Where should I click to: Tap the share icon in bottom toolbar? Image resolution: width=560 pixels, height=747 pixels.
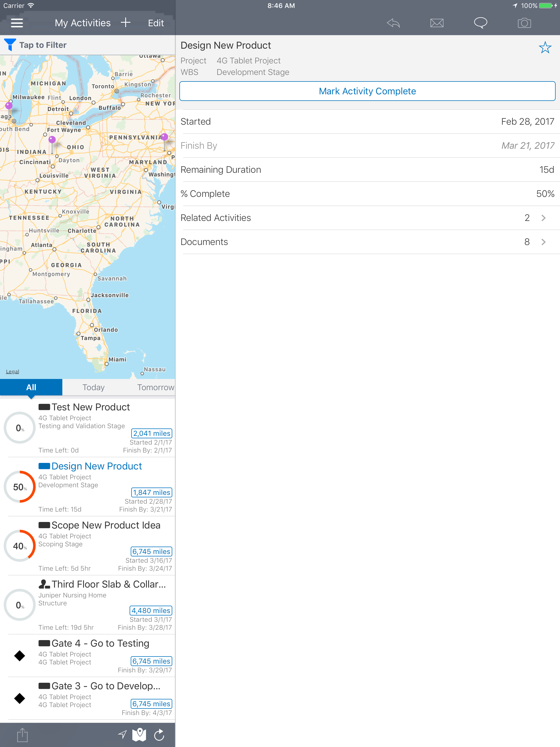coord(22,735)
